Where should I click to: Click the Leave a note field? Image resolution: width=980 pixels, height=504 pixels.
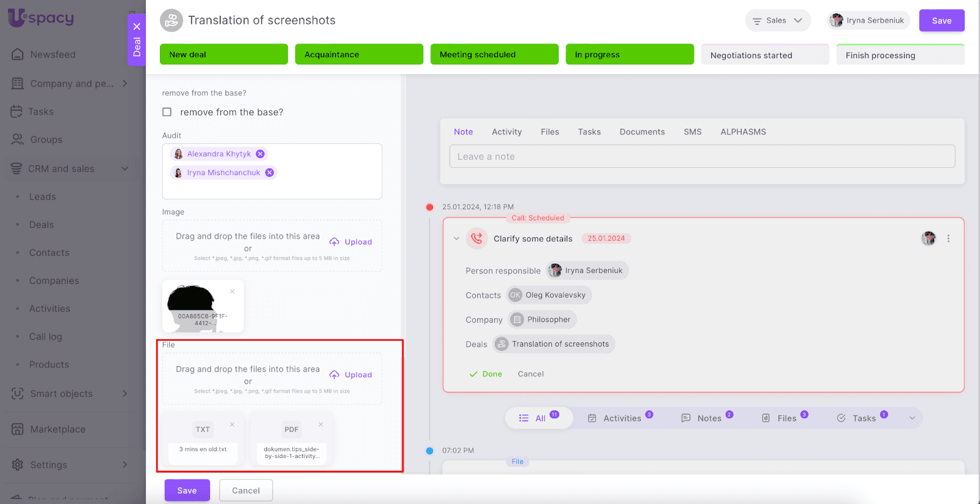[x=702, y=156]
